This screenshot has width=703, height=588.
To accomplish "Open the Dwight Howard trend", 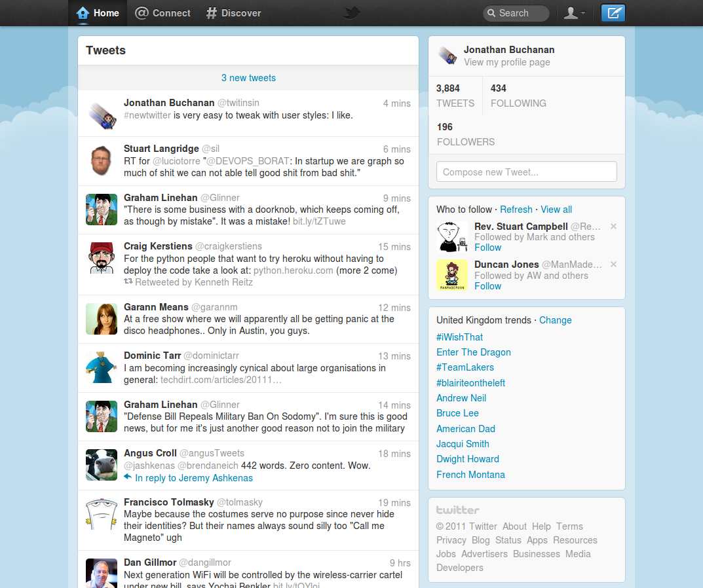I will [468, 459].
